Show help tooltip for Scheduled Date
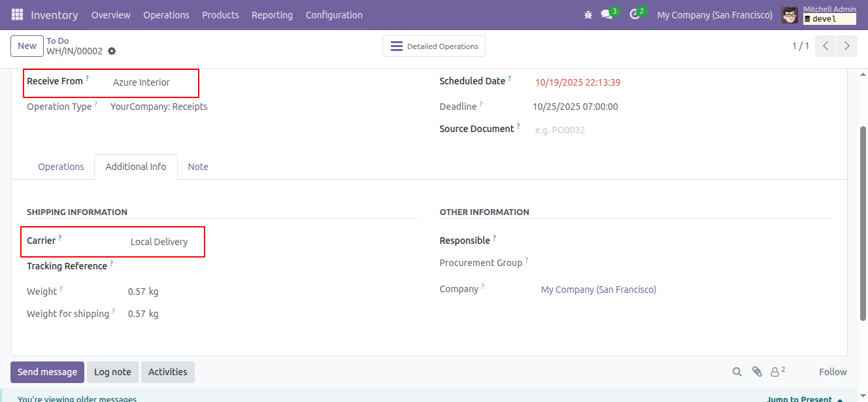Image resolution: width=868 pixels, height=402 pixels. coord(509,78)
